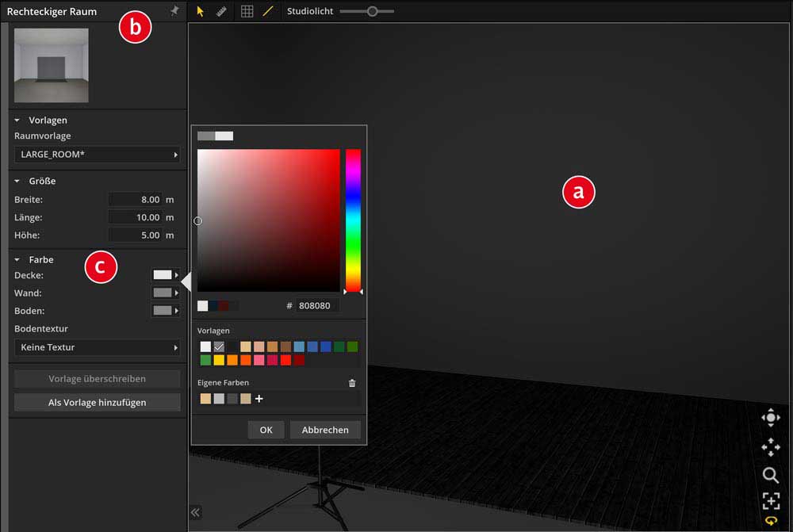
Task: Collapse the Farbe section
Action: tap(17, 260)
